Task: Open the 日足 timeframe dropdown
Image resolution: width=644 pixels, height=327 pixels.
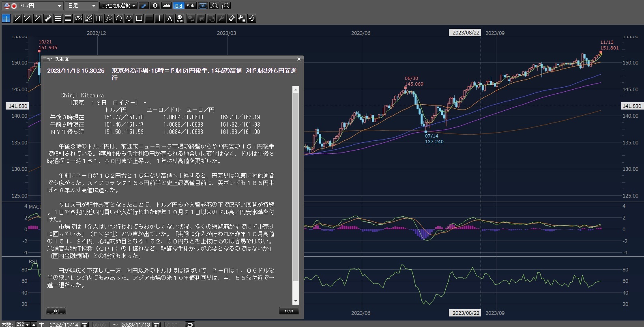Action: (82, 6)
